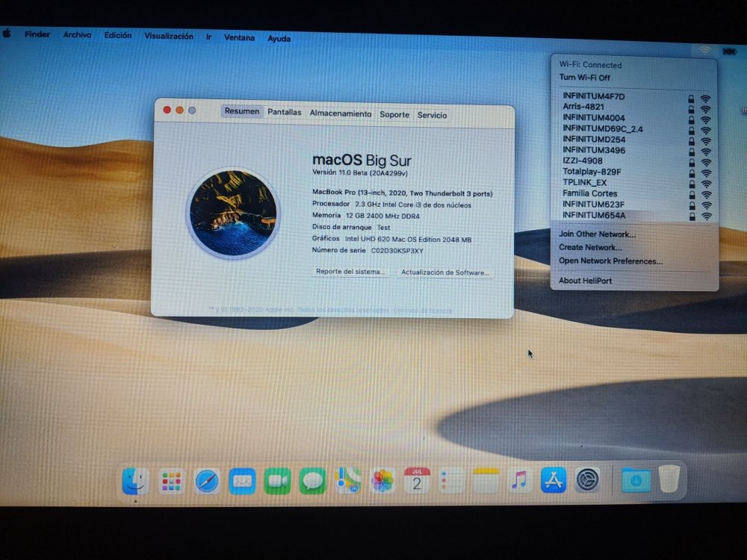Click Versión 11.0 Beta text
747x560 pixels.
point(360,173)
